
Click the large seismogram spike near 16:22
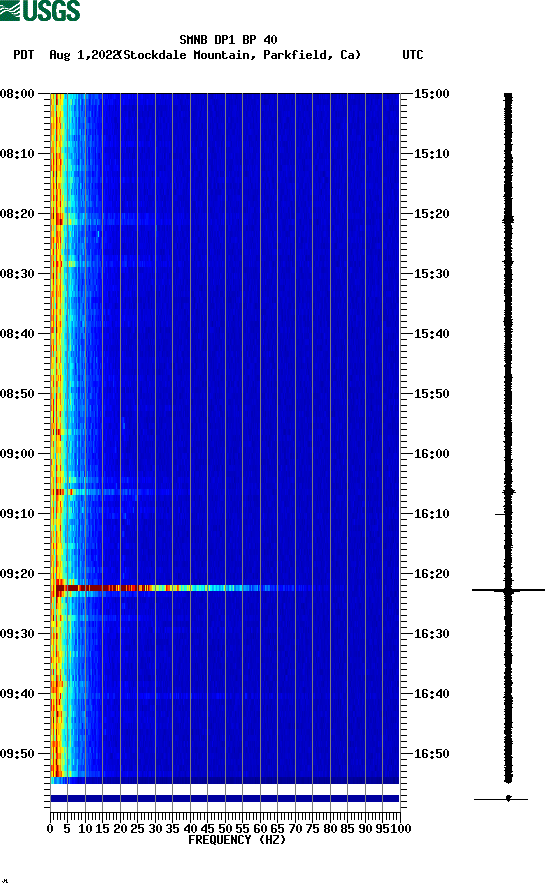pos(508,590)
